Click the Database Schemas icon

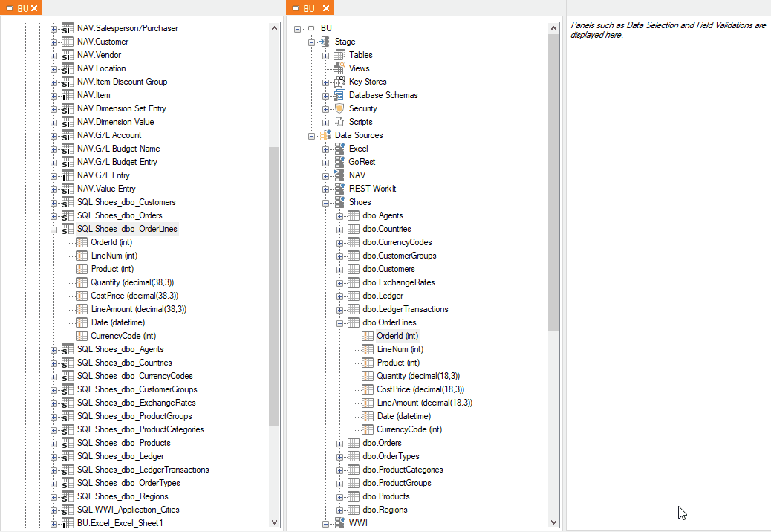339,95
